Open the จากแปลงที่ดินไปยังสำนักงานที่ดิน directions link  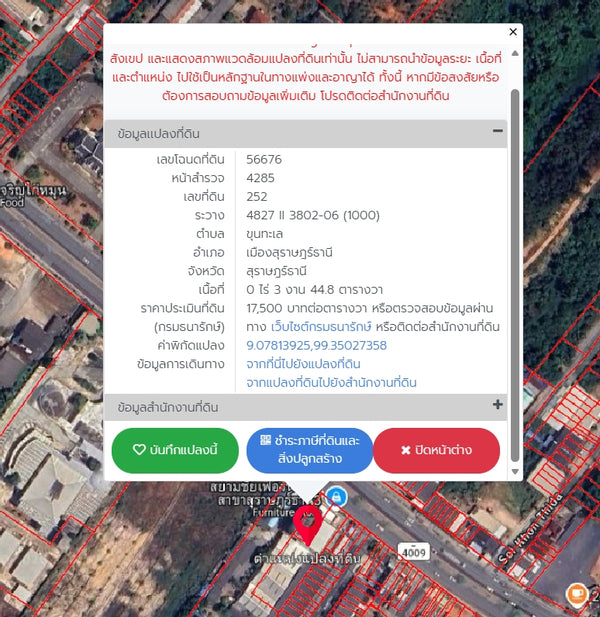tap(331, 382)
